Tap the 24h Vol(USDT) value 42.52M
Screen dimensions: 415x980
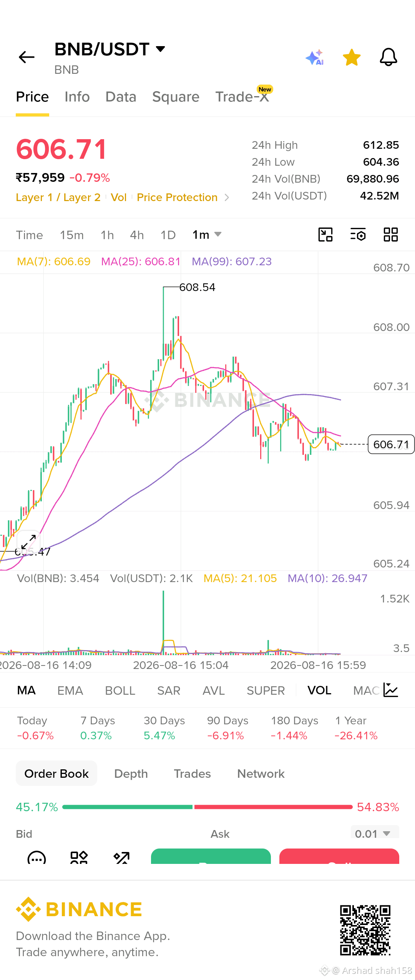tap(379, 196)
